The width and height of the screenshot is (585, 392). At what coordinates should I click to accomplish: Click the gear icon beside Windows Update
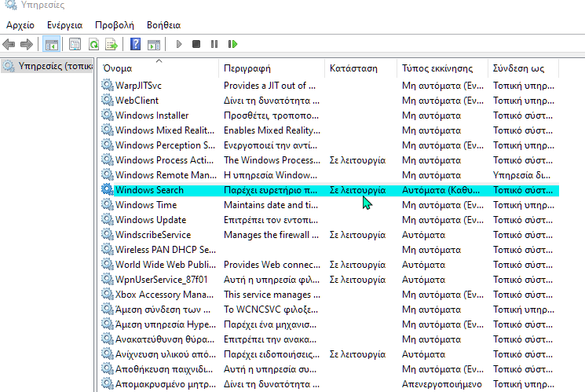tap(108, 219)
